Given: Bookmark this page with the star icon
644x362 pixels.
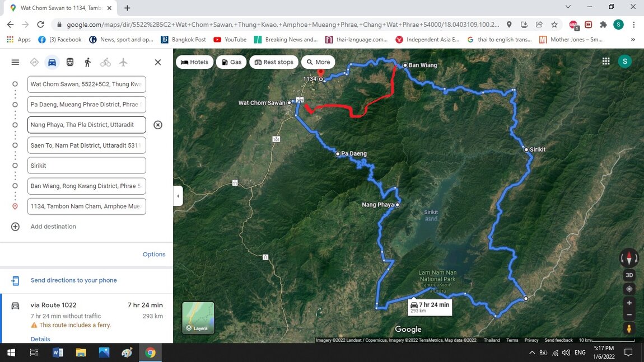Looking at the screenshot, I should coord(555,25).
